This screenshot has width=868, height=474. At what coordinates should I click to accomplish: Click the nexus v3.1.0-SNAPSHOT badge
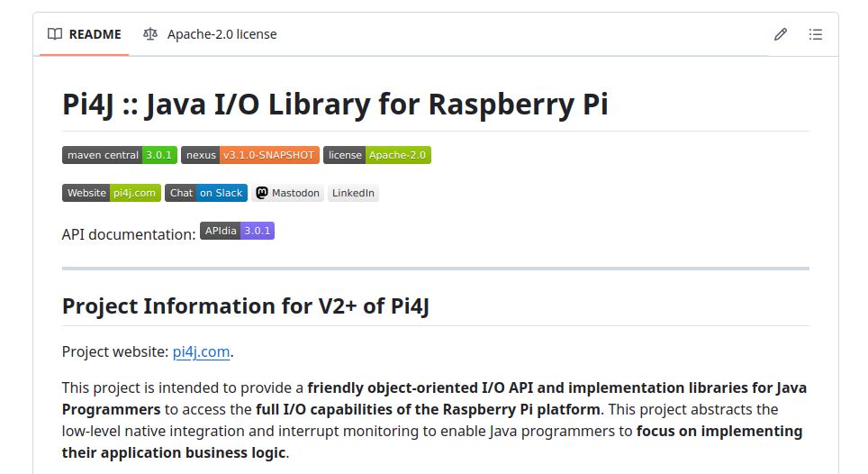click(249, 155)
